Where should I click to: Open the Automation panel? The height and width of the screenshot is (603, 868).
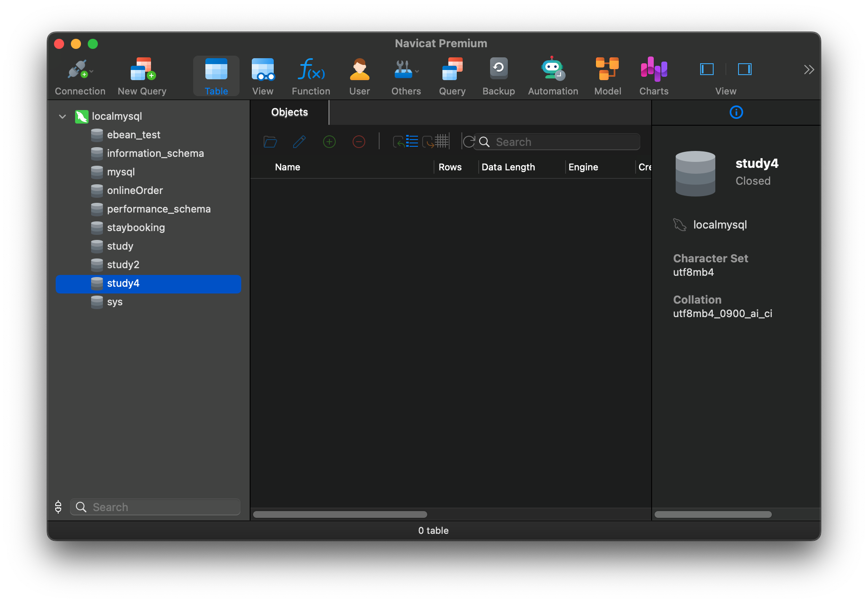[553, 76]
